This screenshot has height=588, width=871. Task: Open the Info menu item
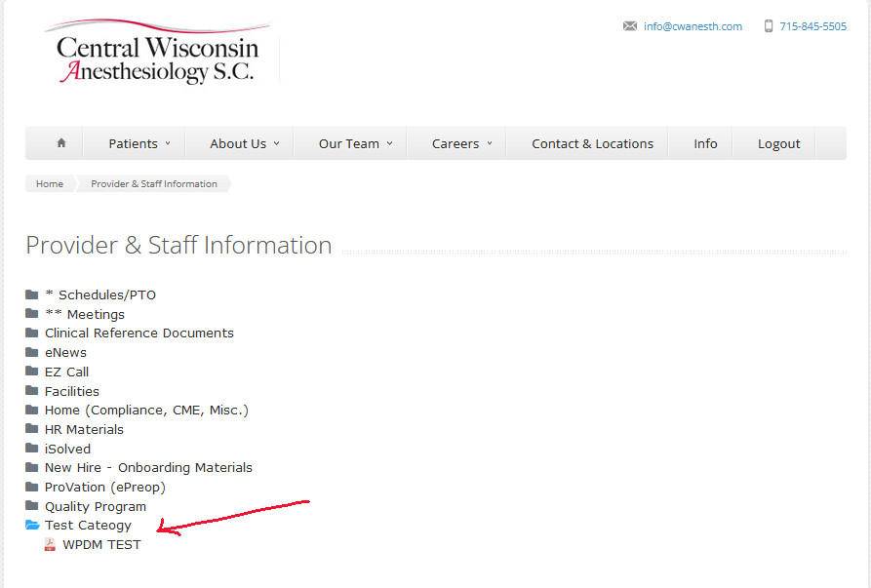tap(705, 143)
